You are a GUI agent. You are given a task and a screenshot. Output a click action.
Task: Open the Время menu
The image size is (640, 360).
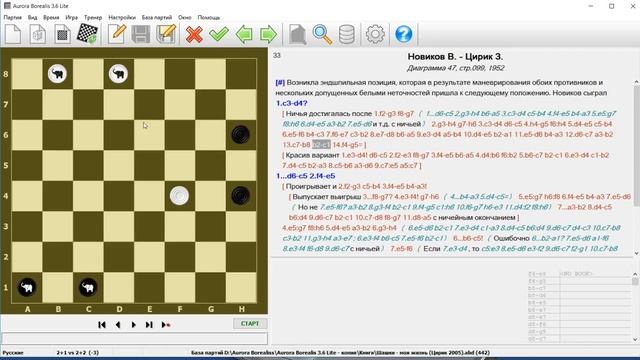[x=51, y=18]
